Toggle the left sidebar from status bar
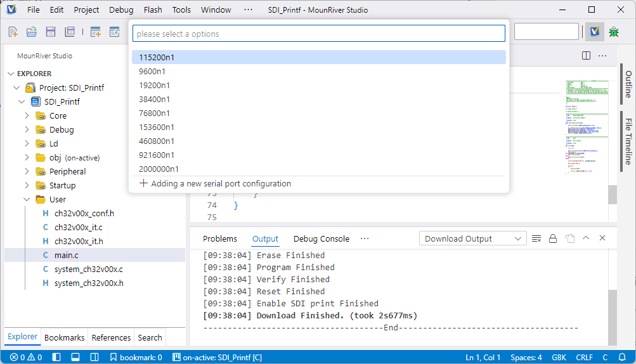This screenshot has height=364, width=636. [x=58, y=357]
